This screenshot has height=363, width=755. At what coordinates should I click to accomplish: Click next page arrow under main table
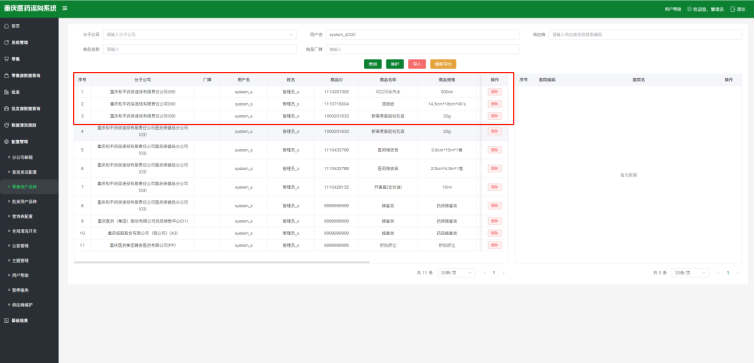[504, 273]
